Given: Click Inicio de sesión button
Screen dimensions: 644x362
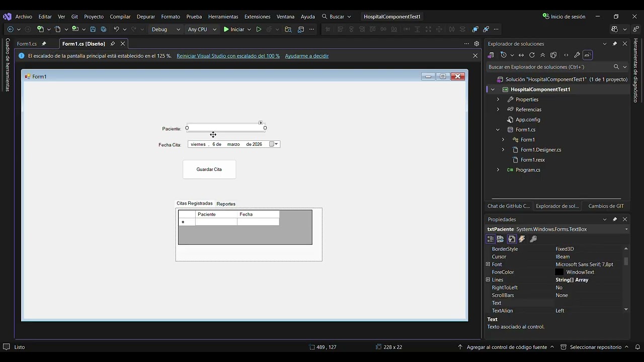Looking at the screenshot, I should 564,17.
